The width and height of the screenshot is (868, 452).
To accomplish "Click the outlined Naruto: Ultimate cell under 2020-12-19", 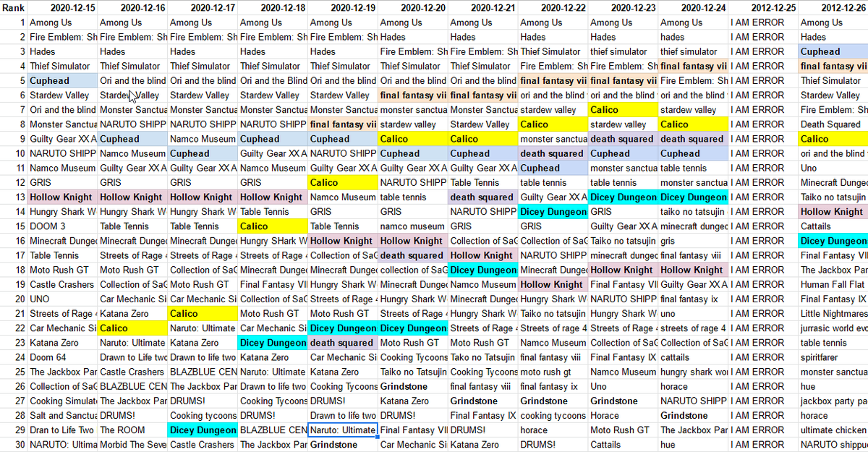I will click(344, 430).
